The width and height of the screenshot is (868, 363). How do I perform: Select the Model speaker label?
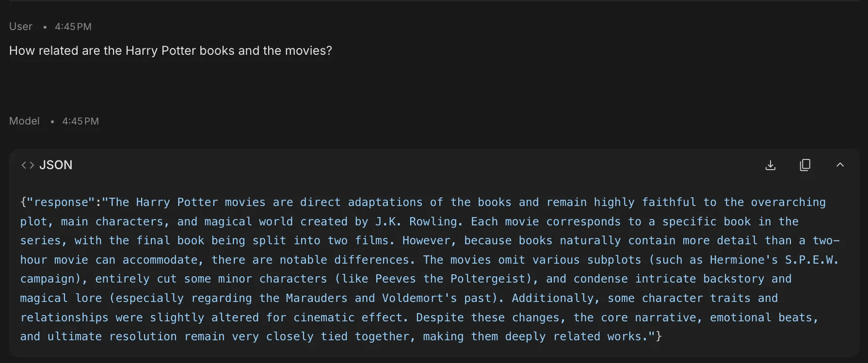pyautogui.click(x=24, y=121)
